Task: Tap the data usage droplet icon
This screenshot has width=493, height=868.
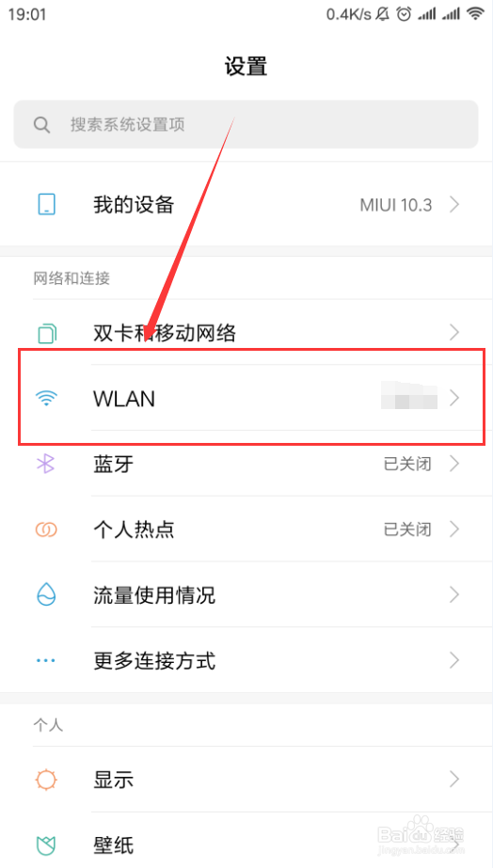Action: point(46,594)
